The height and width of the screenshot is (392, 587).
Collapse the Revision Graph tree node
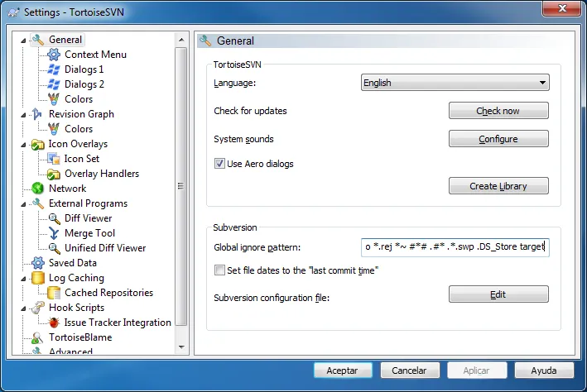point(23,115)
